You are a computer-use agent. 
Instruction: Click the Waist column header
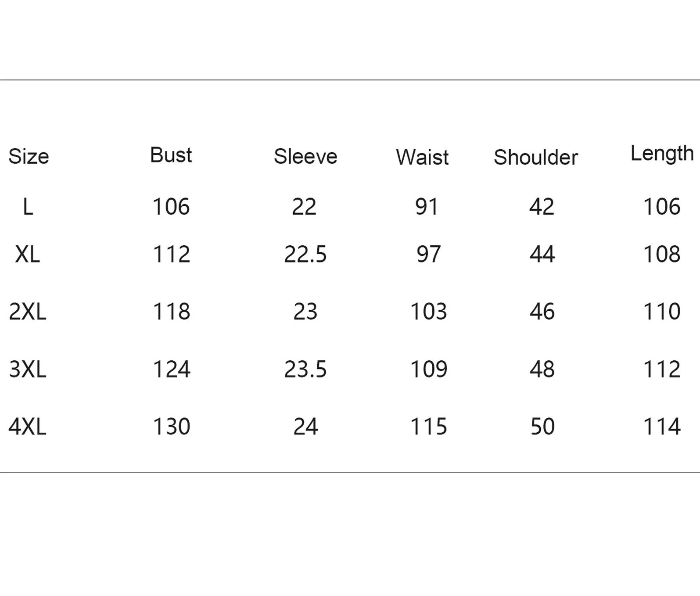[x=422, y=157]
